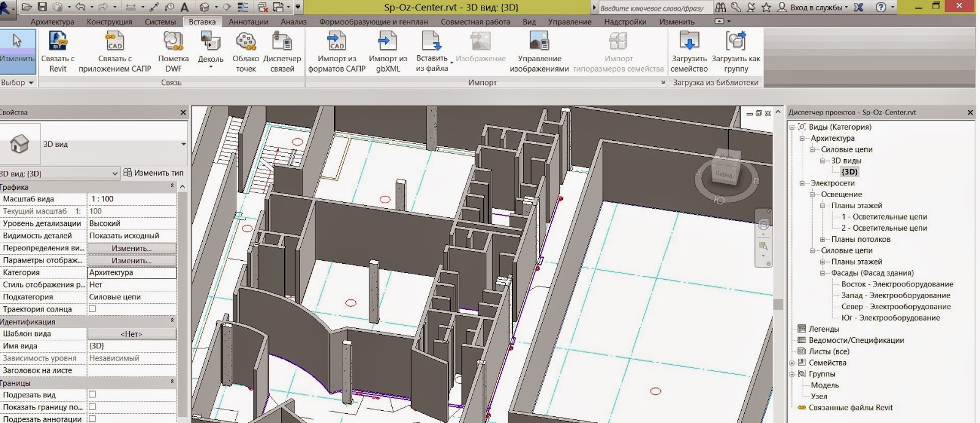Select {3D} view in project browser
Viewport: 980px width, 423px height.
849,172
